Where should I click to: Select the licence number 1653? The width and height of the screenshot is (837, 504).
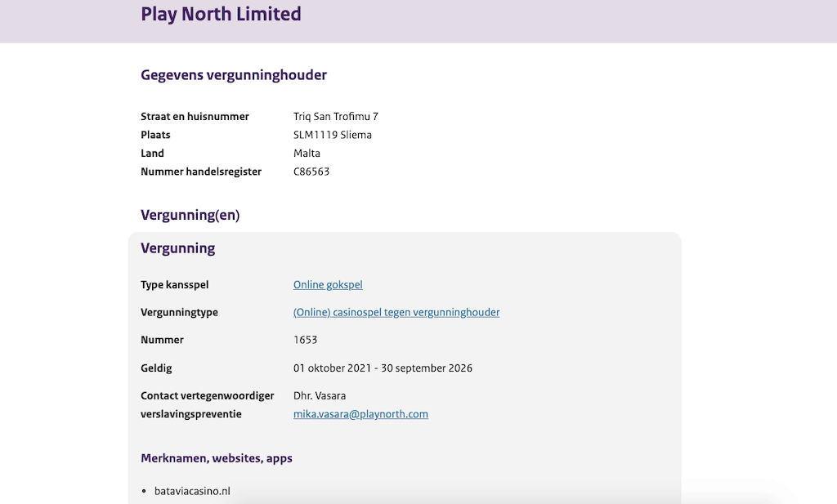[x=306, y=341]
